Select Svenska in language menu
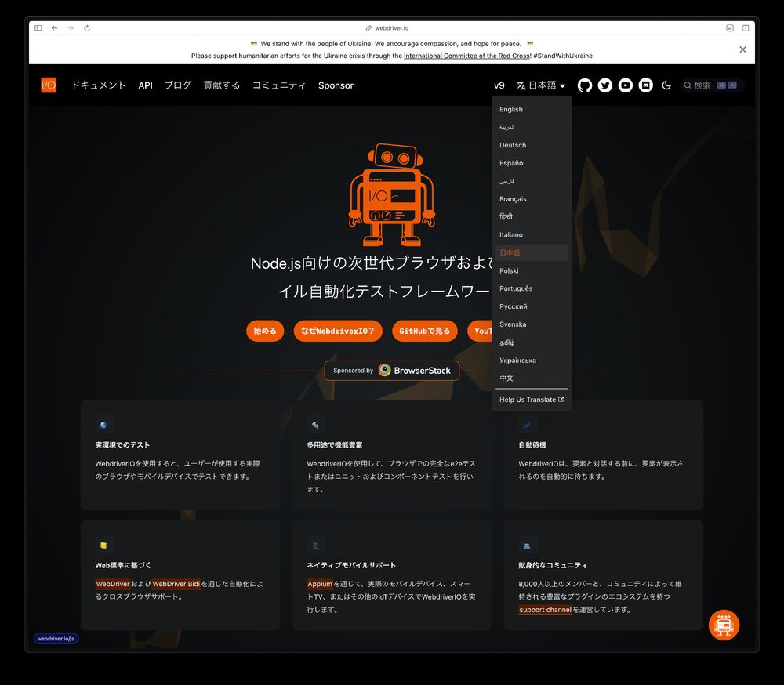The height and width of the screenshot is (685, 784). click(x=532, y=324)
